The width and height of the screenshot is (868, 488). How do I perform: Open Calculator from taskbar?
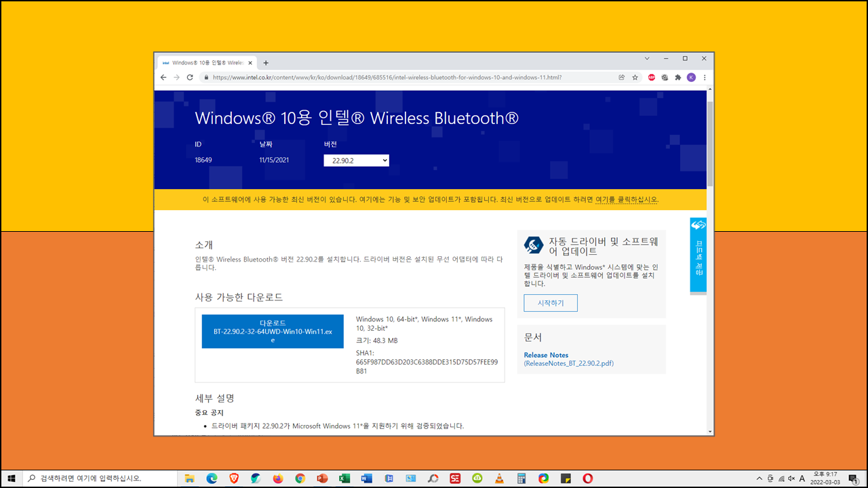tap(521, 479)
